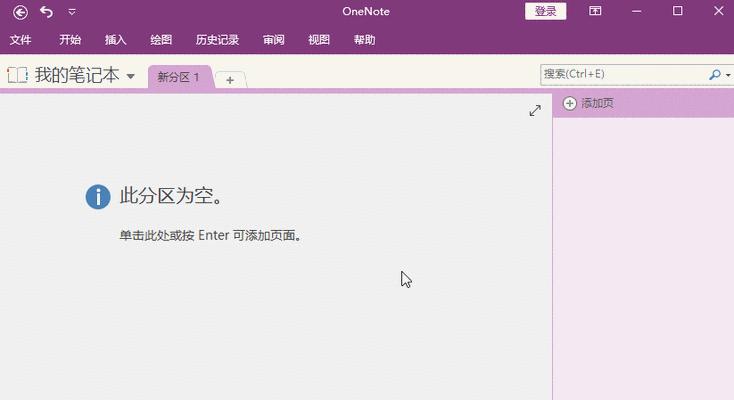This screenshot has height=400, width=734.
Task: Click the notebook icon beside 我的笔记本
Action: (18, 75)
